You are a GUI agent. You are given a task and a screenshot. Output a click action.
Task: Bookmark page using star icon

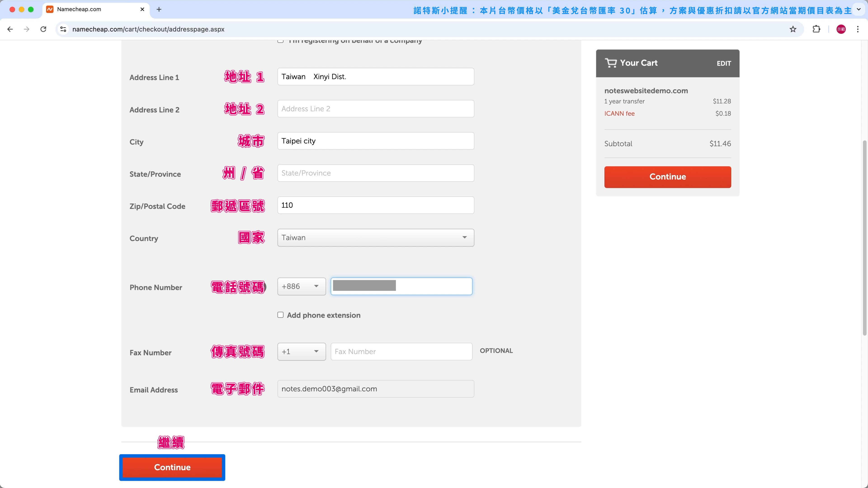(x=793, y=29)
